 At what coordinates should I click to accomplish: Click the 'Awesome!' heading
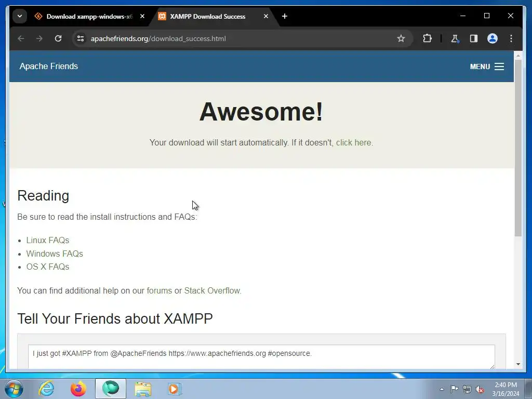click(x=261, y=112)
